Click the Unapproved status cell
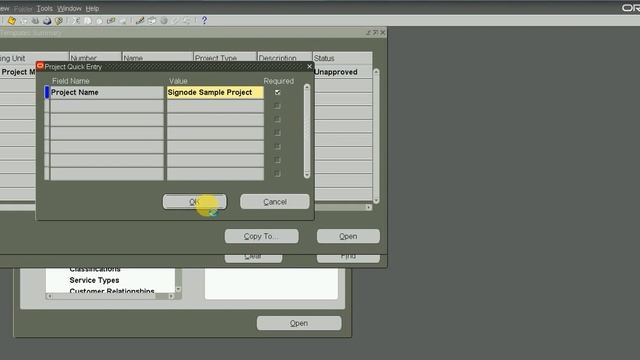 point(342,72)
